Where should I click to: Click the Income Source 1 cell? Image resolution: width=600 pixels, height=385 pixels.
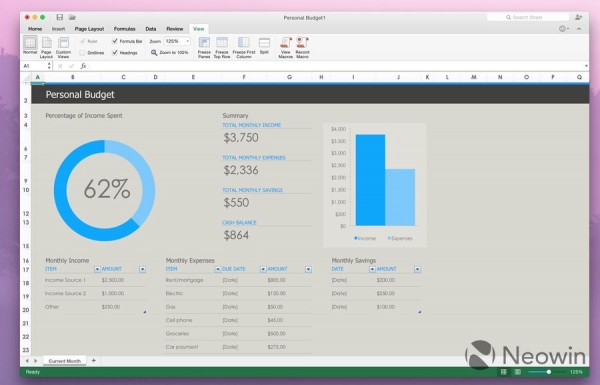65,280
